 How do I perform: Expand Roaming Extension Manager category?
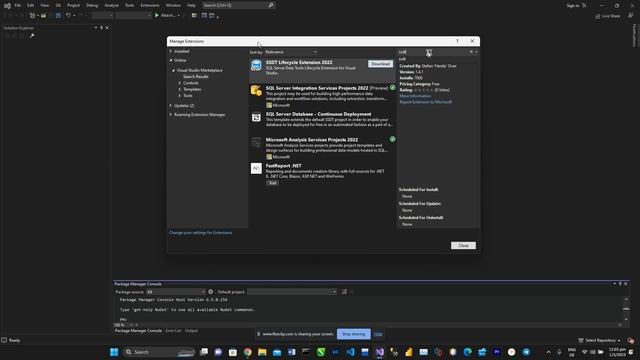pyautogui.click(x=171, y=115)
